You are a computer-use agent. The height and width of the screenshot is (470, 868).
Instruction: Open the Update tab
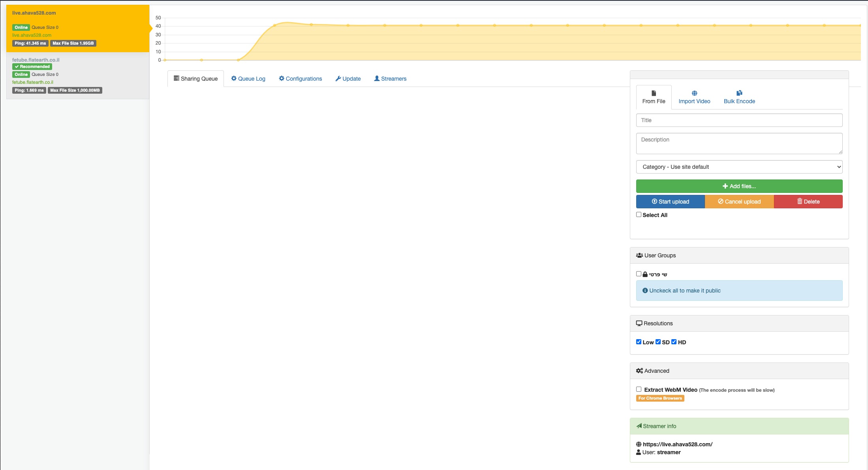(x=348, y=79)
